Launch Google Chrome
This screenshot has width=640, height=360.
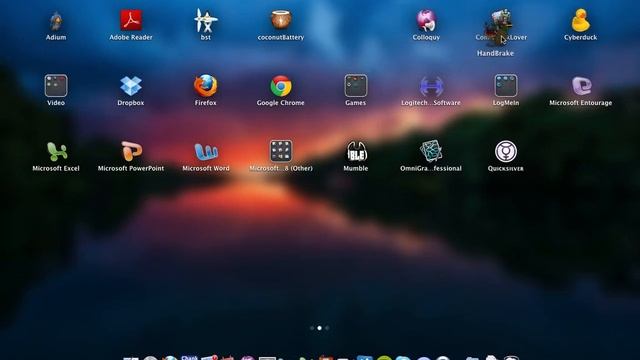281,86
